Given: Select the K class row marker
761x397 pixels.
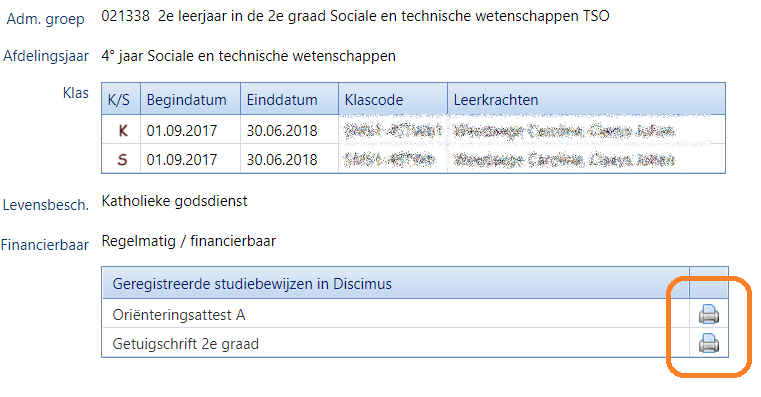Looking at the screenshot, I should (123, 131).
